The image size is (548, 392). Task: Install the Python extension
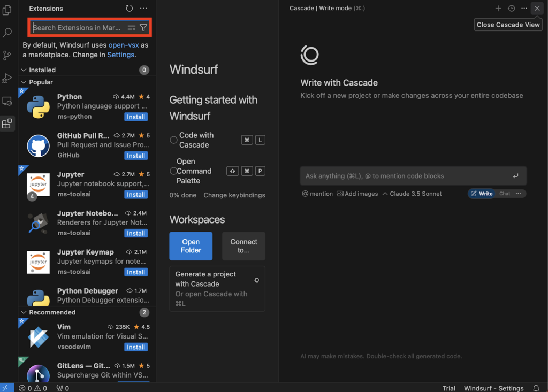[136, 117]
